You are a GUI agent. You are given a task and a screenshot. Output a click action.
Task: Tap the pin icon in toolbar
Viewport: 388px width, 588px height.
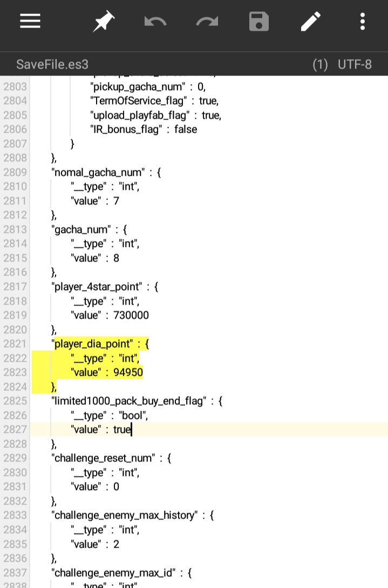(104, 22)
